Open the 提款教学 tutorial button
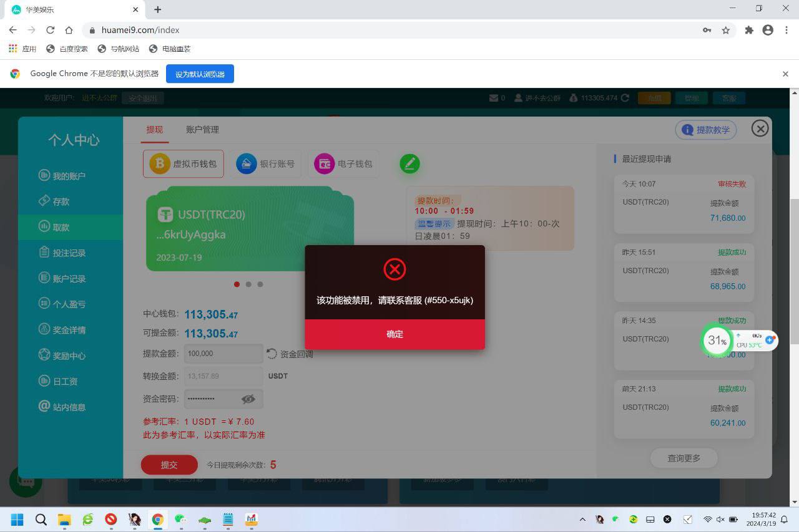Viewport: 799px width, 532px height. click(x=705, y=130)
